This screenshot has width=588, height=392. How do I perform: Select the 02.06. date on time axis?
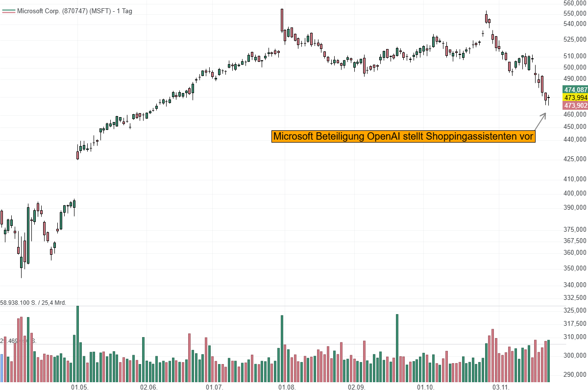point(148,387)
